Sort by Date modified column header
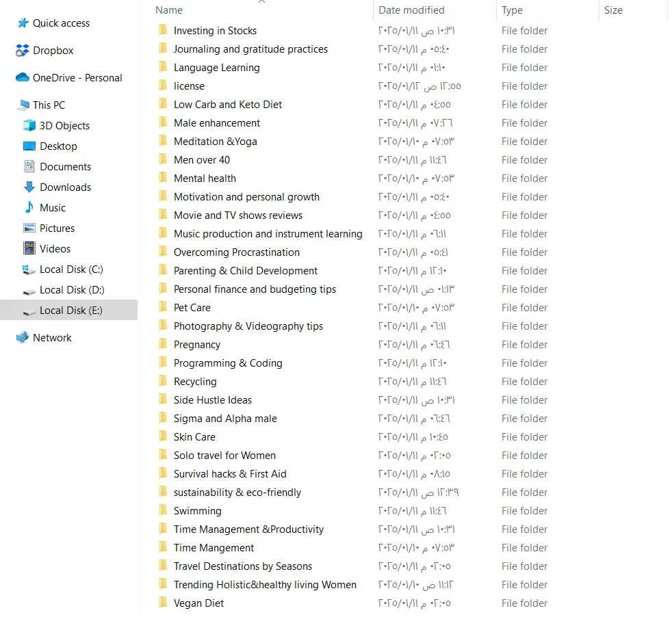The image size is (672, 617). (x=411, y=10)
